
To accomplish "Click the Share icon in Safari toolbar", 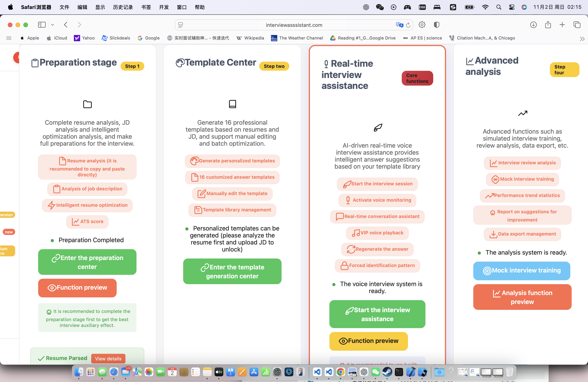I will [x=548, y=25].
